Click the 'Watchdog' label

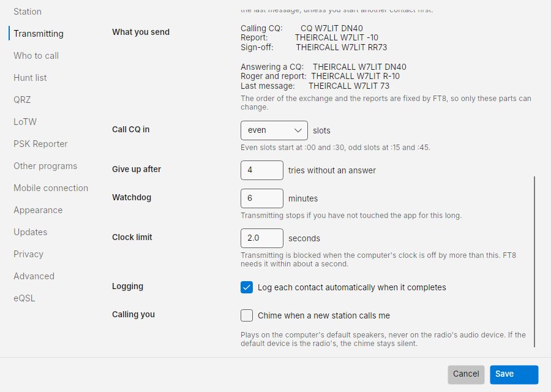click(x=132, y=197)
